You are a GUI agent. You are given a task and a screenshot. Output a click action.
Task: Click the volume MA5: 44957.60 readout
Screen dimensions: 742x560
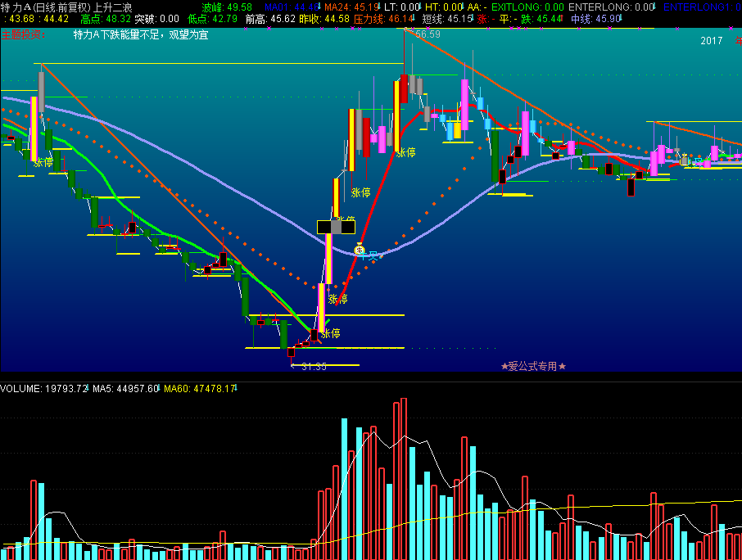coord(126,389)
